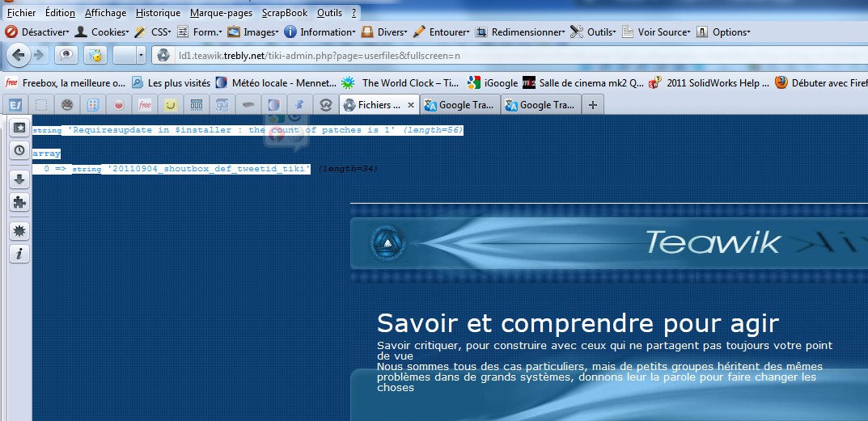Open add-ons puzzle piece panel in sidebar
Screen dimensions: 868x421
pyautogui.click(x=19, y=203)
